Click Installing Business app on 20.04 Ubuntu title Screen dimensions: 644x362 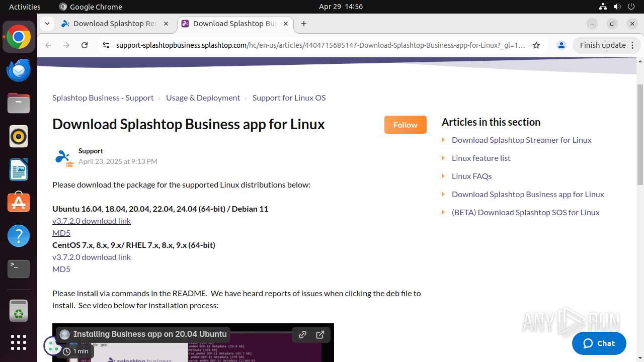(150, 334)
